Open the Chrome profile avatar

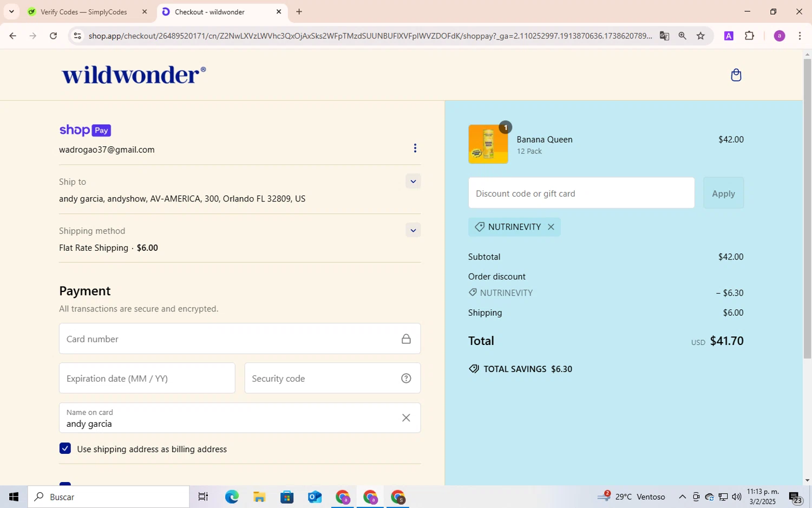(779, 36)
